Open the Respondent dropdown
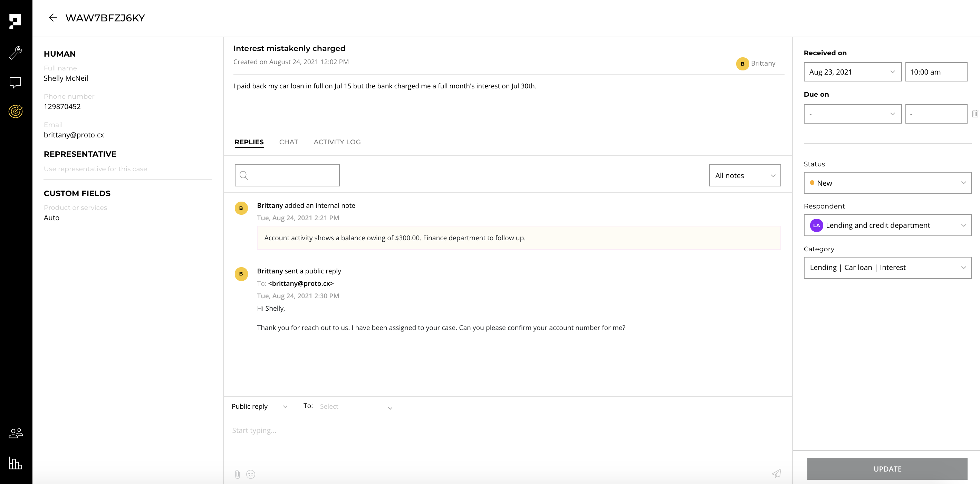Image resolution: width=980 pixels, height=484 pixels. click(887, 225)
